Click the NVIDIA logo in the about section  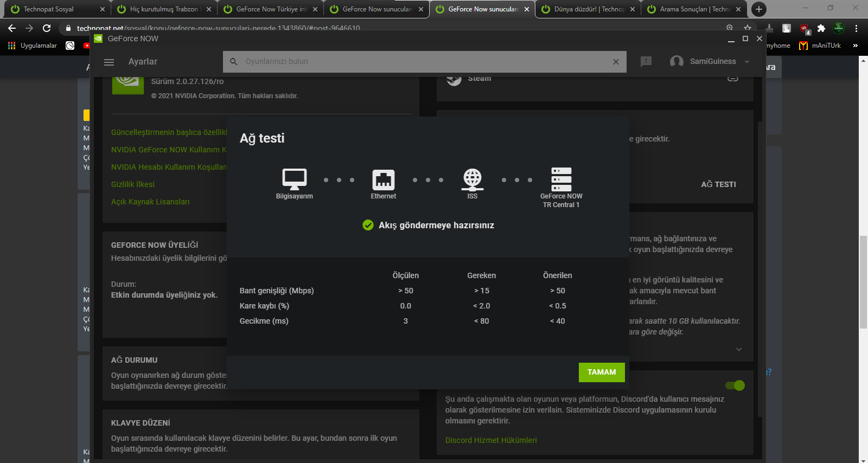(128, 85)
